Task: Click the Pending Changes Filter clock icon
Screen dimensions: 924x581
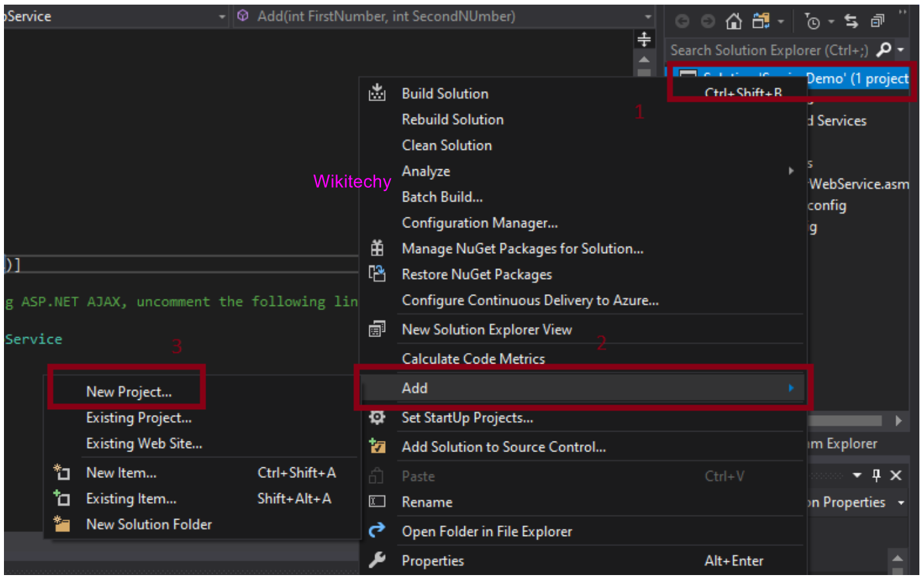Action: click(x=812, y=22)
